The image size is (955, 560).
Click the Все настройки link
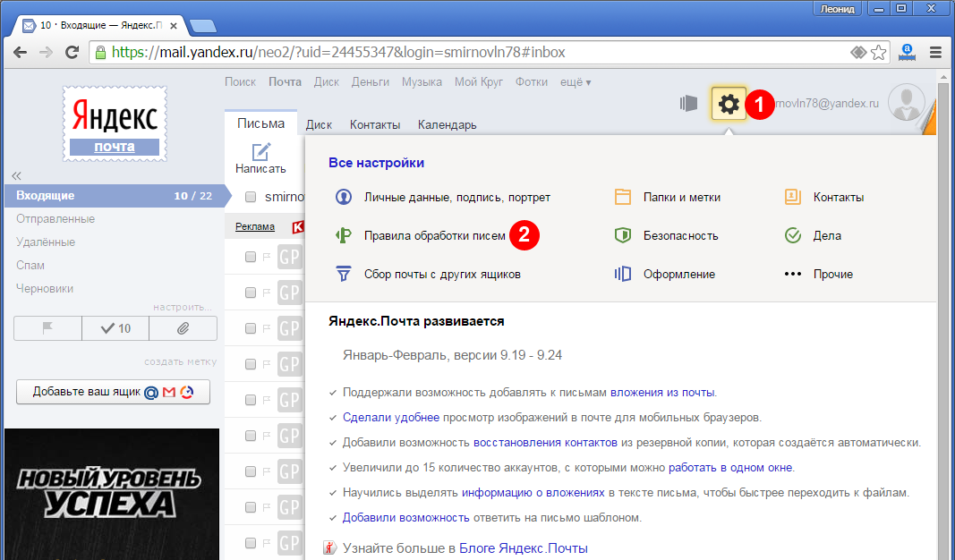click(377, 163)
